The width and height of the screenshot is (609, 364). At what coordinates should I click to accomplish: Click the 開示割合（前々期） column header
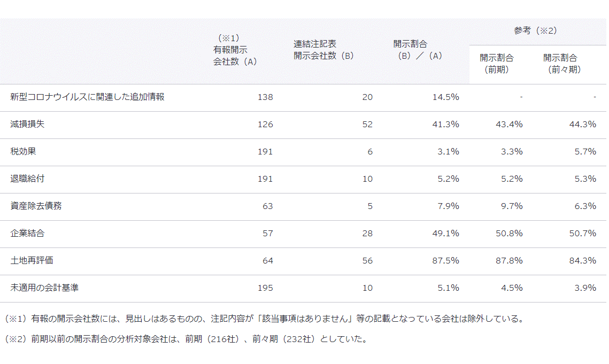pyautogui.click(x=561, y=64)
